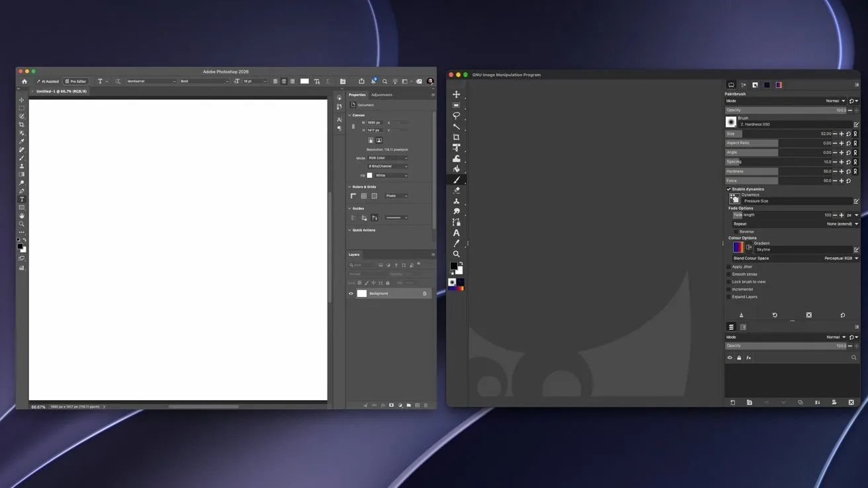Click the AI Assisted button
868x488 pixels.
point(48,81)
